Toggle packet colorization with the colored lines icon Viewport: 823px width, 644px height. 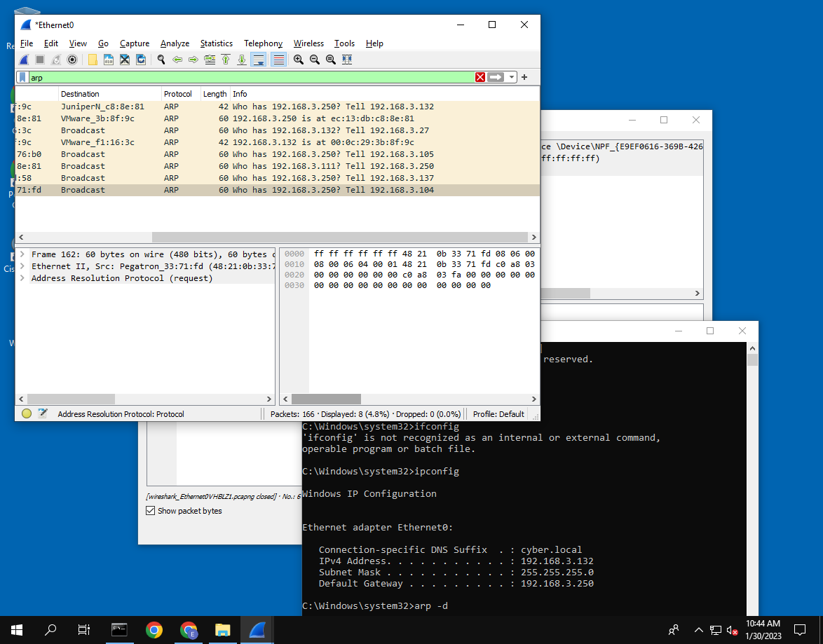click(x=279, y=60)
